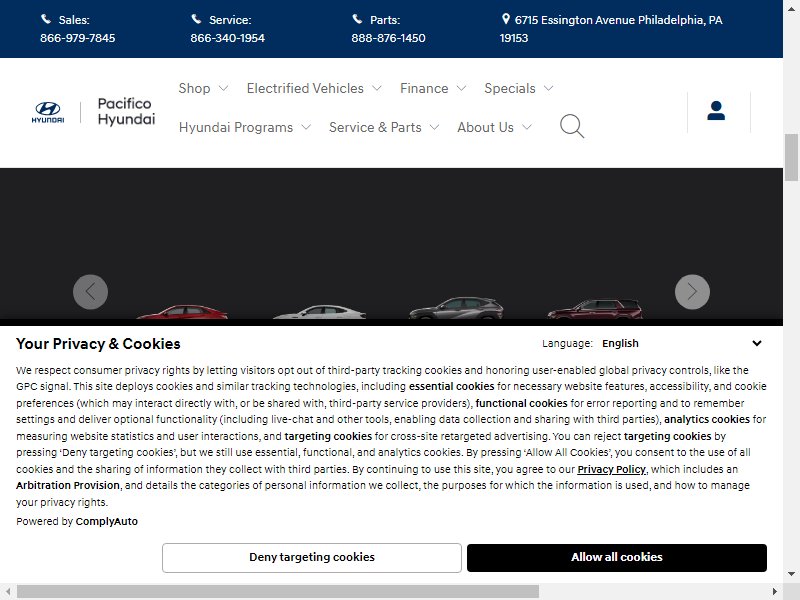Viewport: 800px width, 600px height.
Task: Open the Hyundai Programs menu item
Action: (236, 128)
